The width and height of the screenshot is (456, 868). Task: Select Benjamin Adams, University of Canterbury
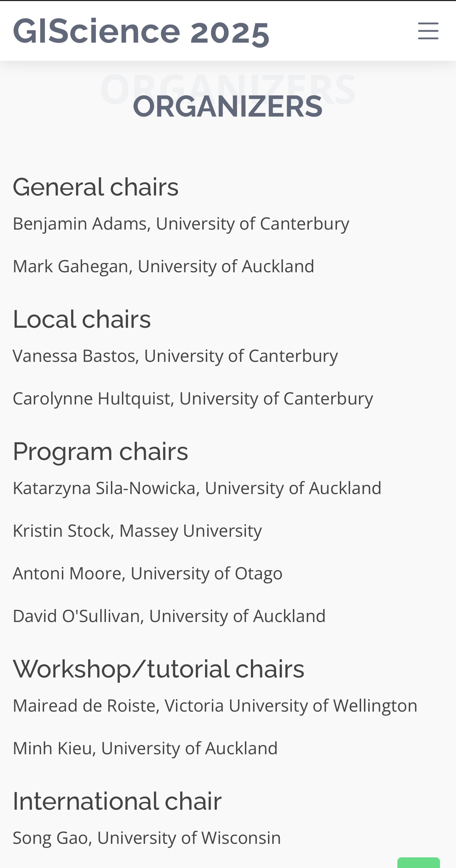(181, 223)
